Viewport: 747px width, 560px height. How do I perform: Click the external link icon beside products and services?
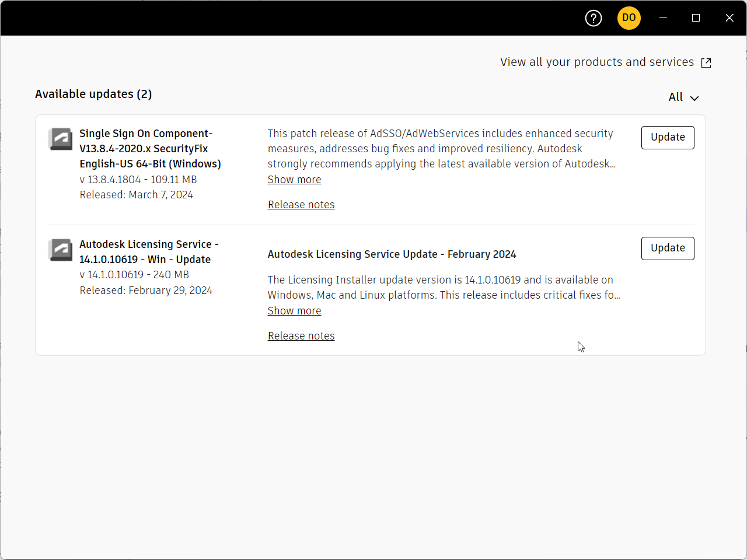click(x=706, y=63)
